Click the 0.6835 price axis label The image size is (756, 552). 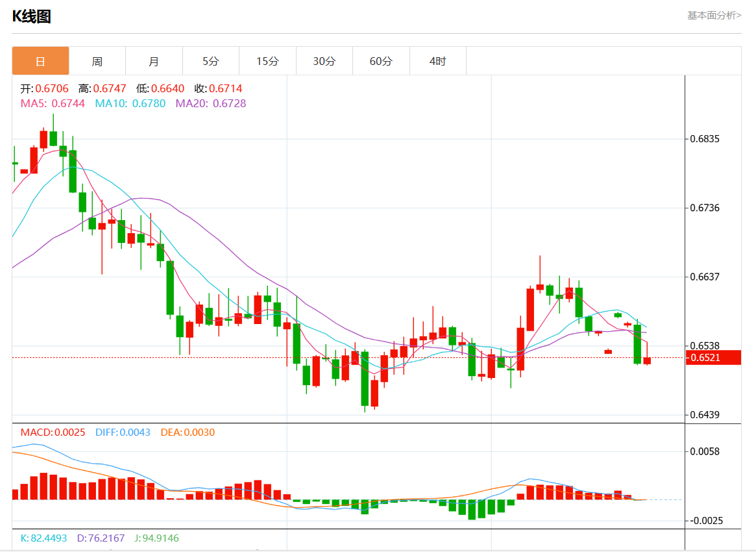(705, 139)
